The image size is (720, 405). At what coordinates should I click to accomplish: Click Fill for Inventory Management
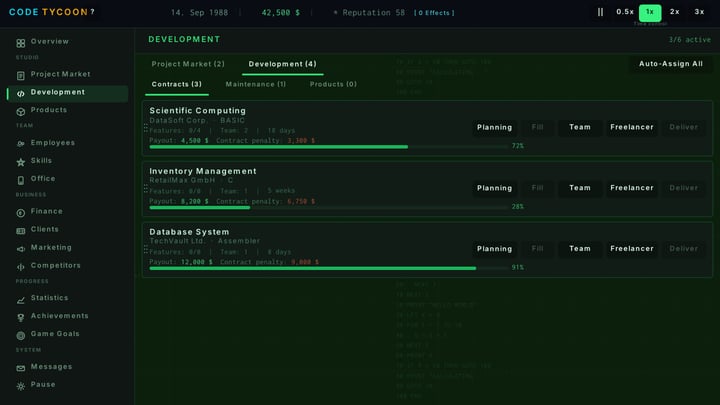coord(537,188)
